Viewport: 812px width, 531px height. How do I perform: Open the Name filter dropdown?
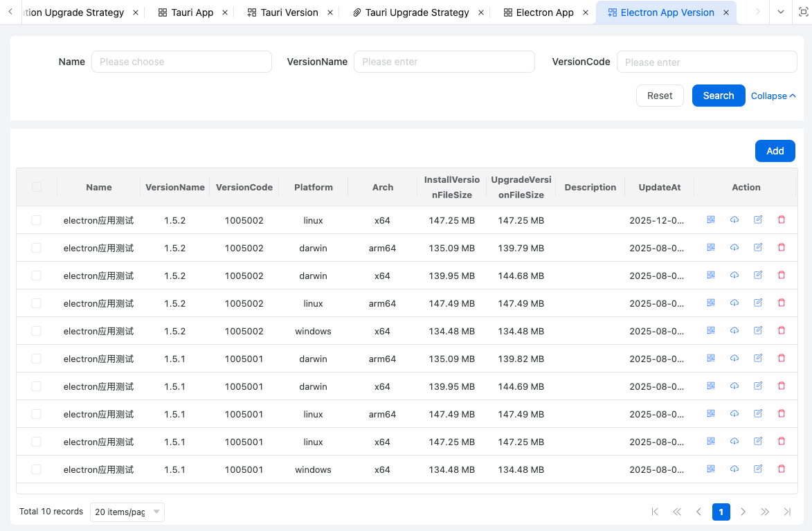pyautogui.click(x=181, y=62)
